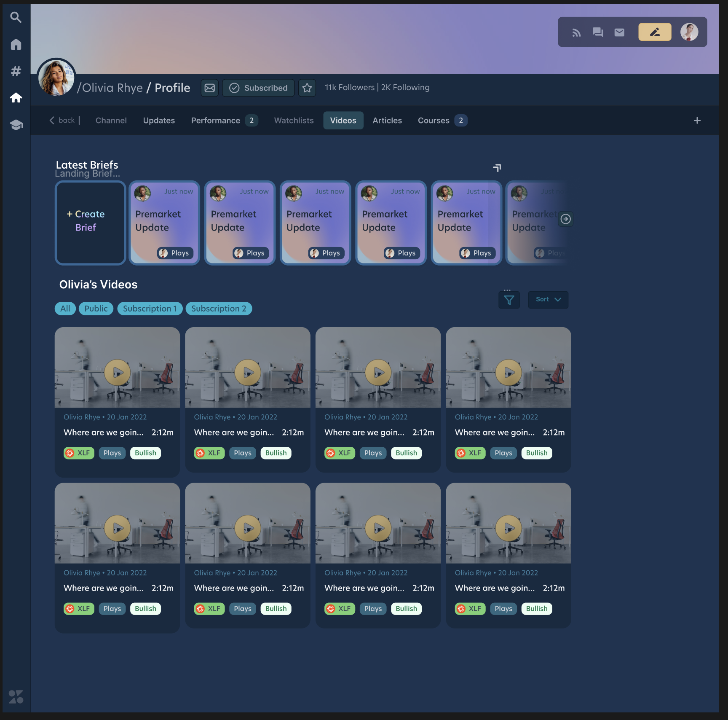Open the chat bubbles icon

598,32
